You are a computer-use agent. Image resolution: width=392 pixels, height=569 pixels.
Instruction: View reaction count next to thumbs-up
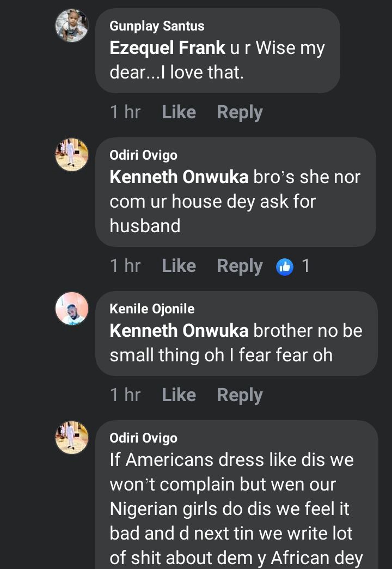(305, 266)
